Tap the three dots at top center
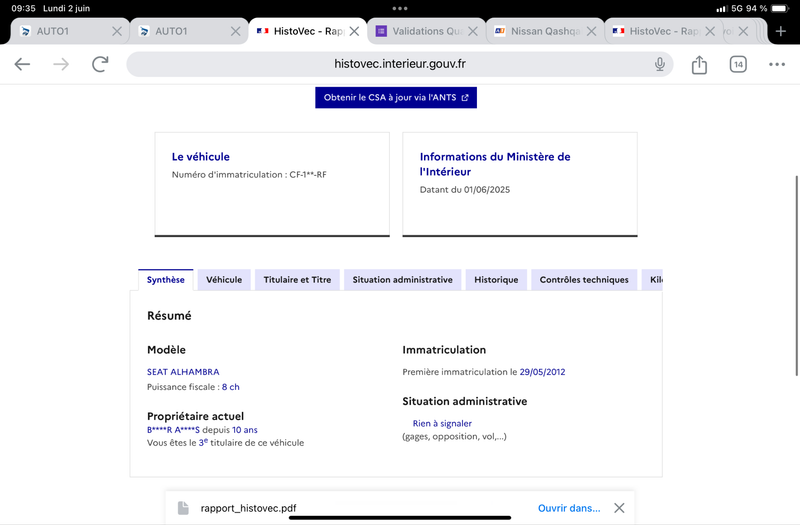 click(x=399, y=8)
